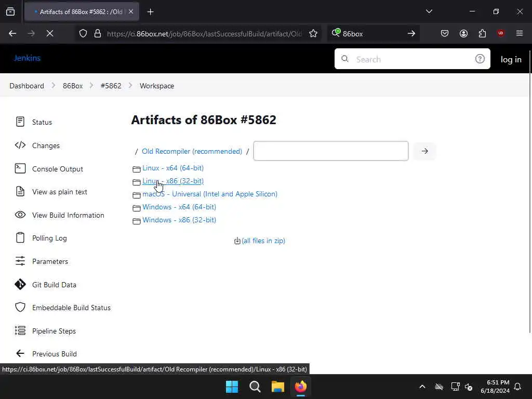Open the uBlock Origin extension icon
The width and height of the screenshot is (532, 399).
[501, 33]
